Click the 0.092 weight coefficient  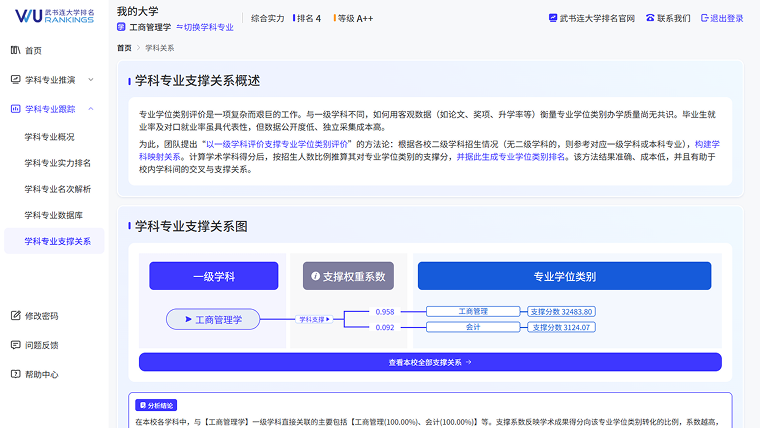[x=385, y=327]
